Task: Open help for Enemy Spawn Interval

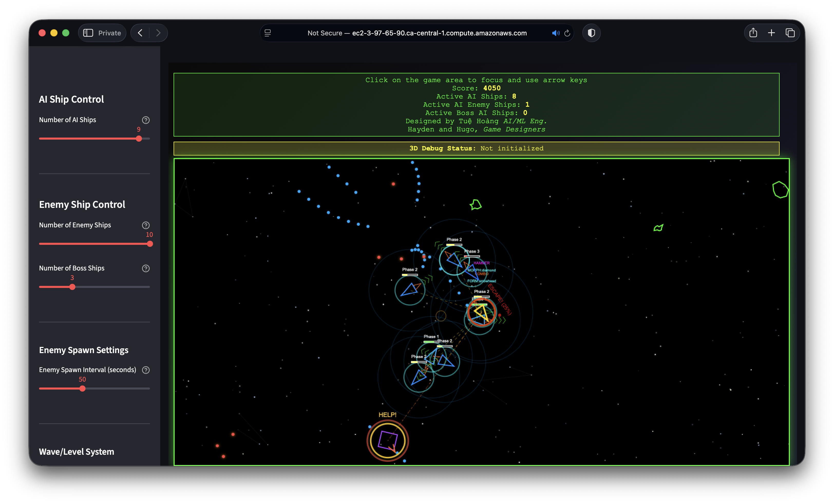Action: pyautogui.click(x=146, y=370)
